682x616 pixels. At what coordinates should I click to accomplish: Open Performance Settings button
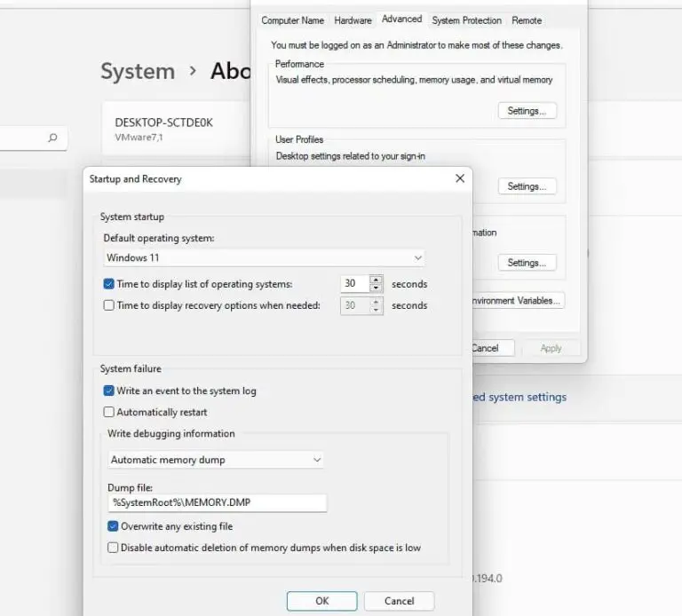click(527, 111)
